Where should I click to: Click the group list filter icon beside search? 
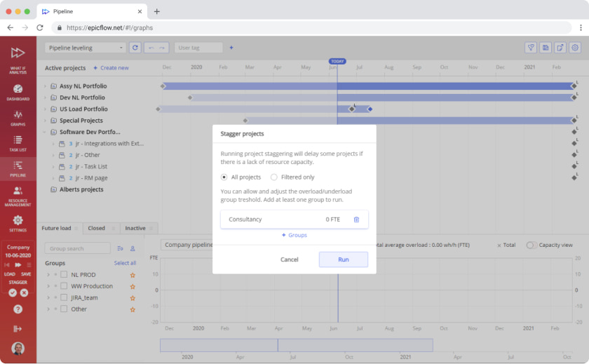pos(120,248)
